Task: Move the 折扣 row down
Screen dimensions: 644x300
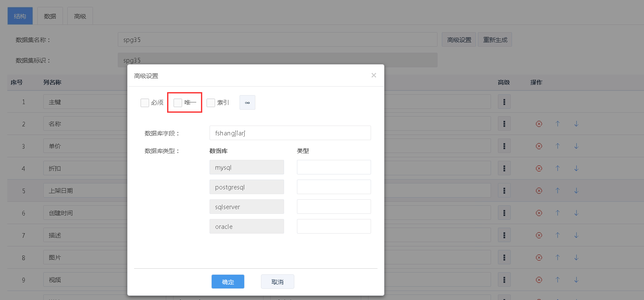Action: (x=576, y=168)
